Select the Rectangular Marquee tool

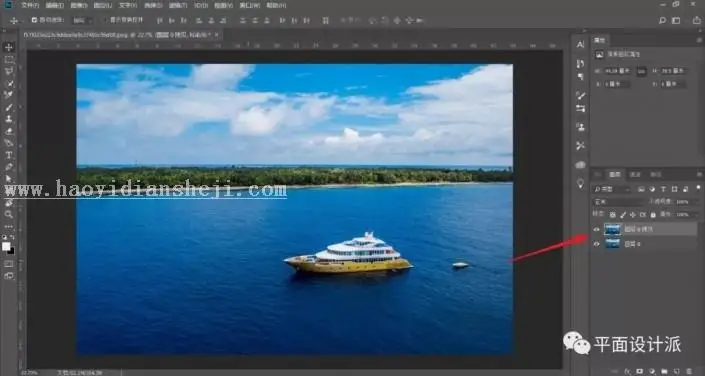tap(9, 59)
